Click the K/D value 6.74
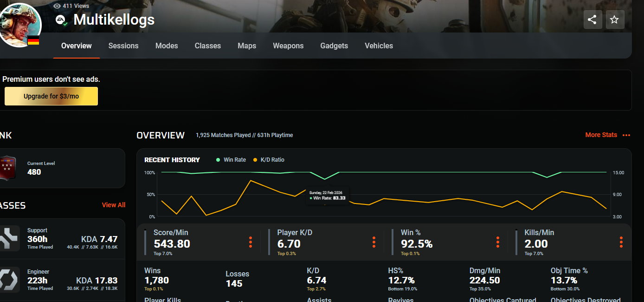 click(316, 280)
